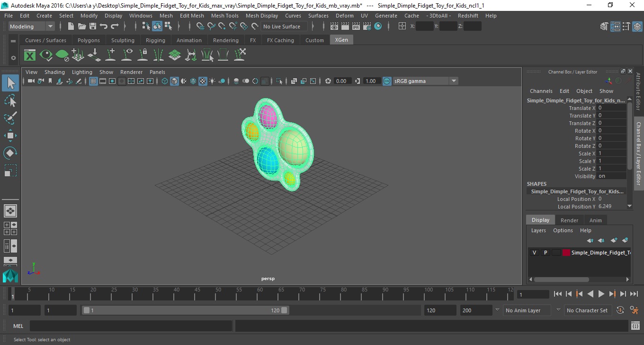Click the current frame field
Image resolution: width=644 pixels, height=345 pixels.
[x=533, y=294]
